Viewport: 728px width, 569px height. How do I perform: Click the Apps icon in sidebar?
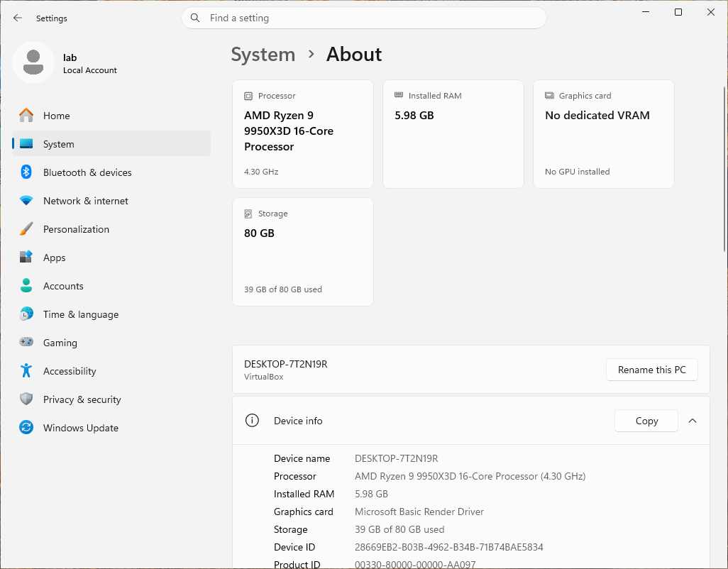26,257
